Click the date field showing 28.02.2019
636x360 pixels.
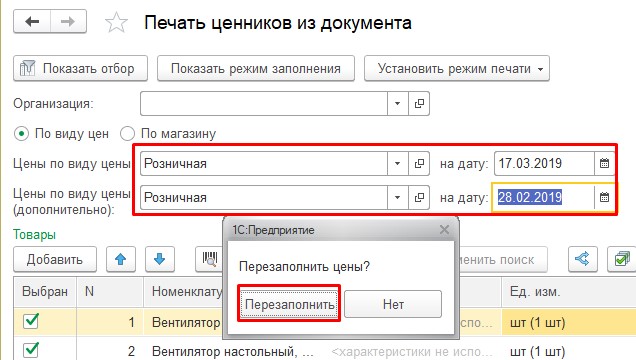pos(544,197)
